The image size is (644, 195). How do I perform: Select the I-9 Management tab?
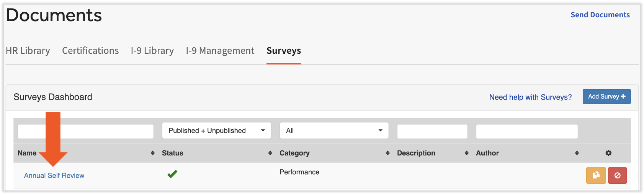click(x=220, y=51)
